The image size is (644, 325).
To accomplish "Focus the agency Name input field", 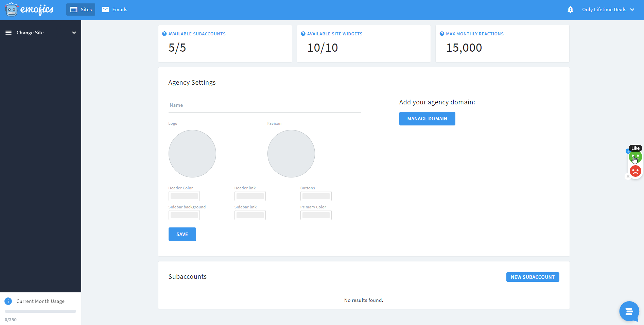I will point(264,105).
